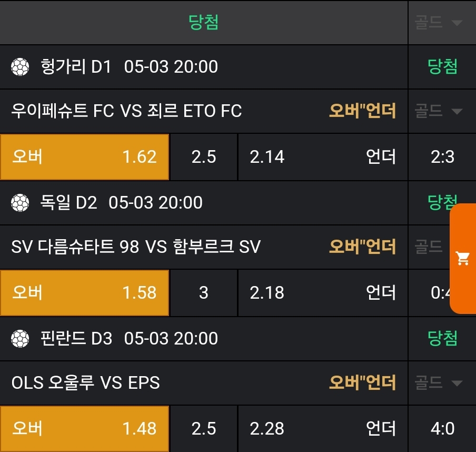Switch to the 당첨 tab at top
This screenshot has height=452, width=476.
pyautogui.click(x=204, y=22)
